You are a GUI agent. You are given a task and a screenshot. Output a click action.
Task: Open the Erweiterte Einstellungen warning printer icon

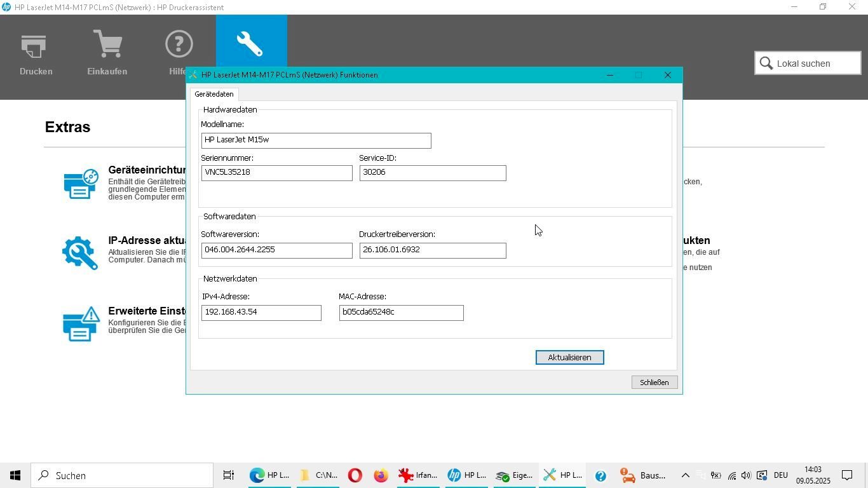tap(81, 324)
